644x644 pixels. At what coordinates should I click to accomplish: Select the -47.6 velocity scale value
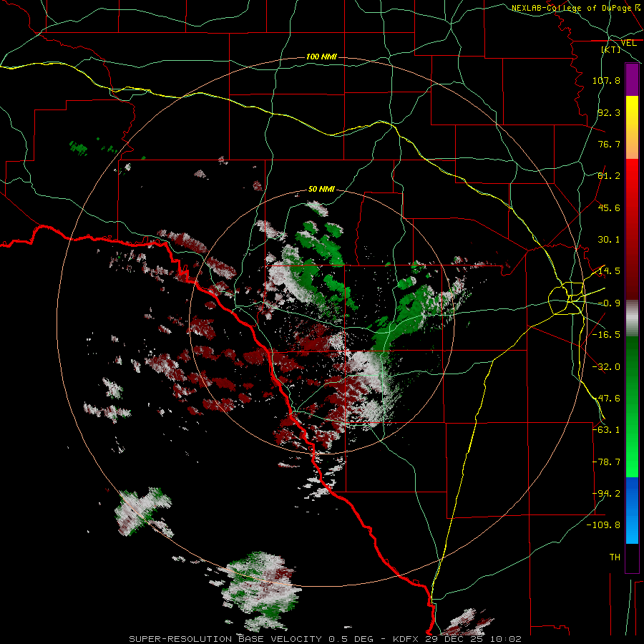tap(606, 399)
